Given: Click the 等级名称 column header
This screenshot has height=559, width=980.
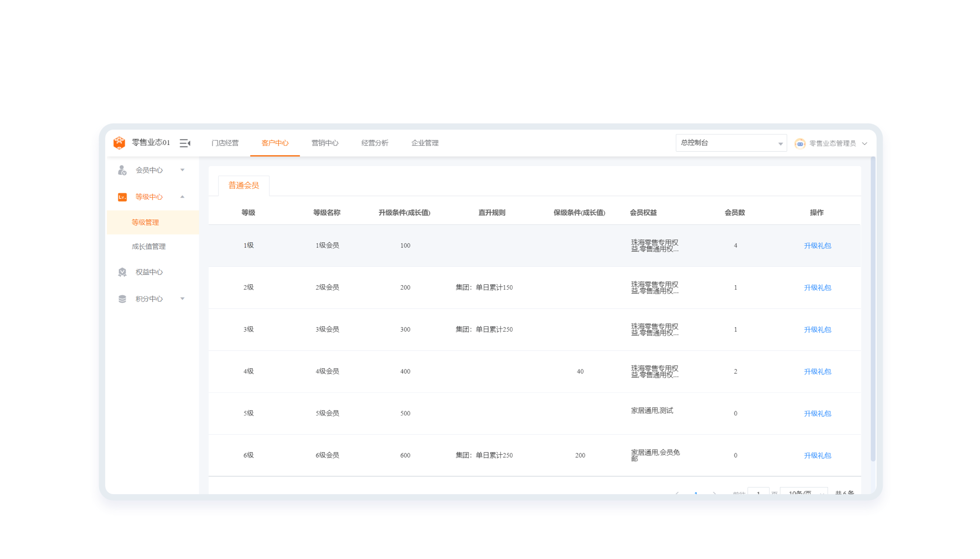Looking at the screenshot, I should pos(327,212).
